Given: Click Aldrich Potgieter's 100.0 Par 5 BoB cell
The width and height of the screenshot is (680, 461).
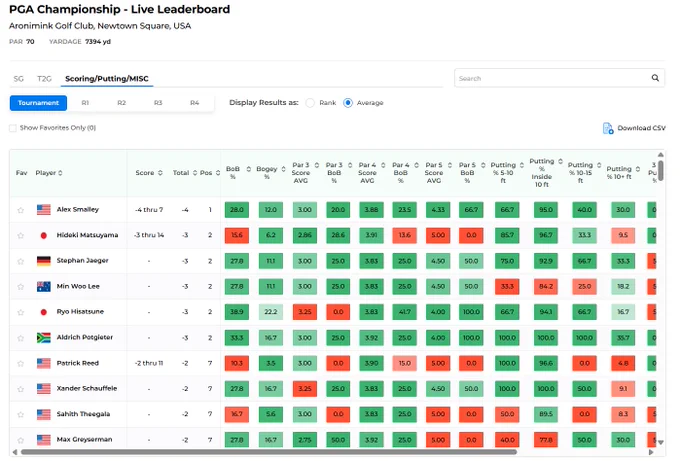Looking at the screenshot, I should pyautogui.click(x=471, y=338).
